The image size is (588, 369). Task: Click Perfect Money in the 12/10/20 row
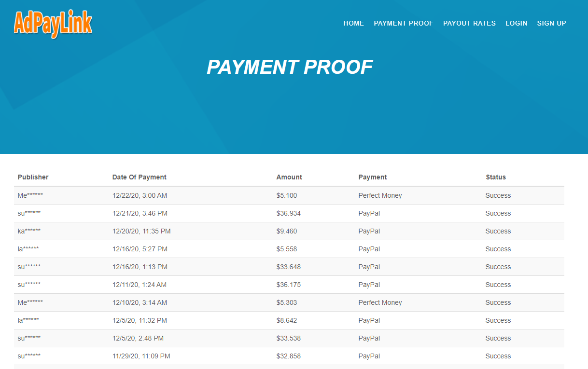click(x=380, y=302)
